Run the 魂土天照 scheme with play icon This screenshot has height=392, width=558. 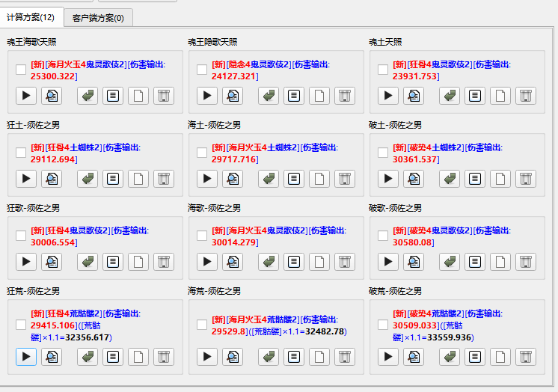(388, 96)
